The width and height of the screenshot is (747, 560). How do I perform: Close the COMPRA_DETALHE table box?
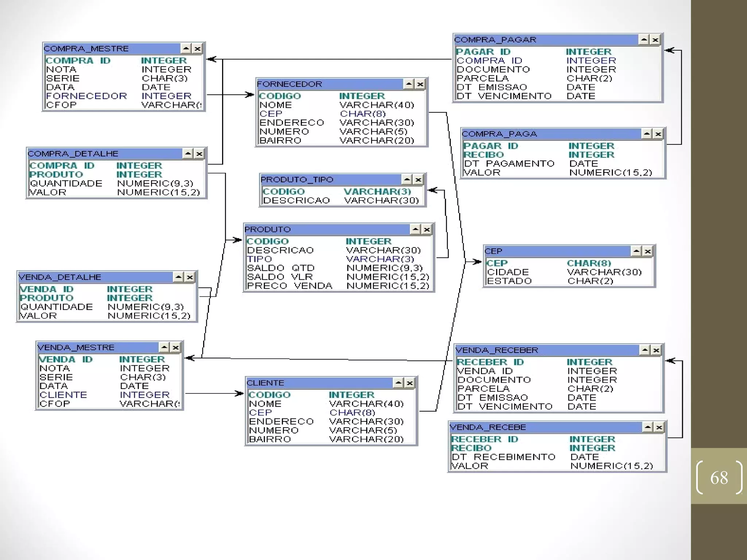199,154
